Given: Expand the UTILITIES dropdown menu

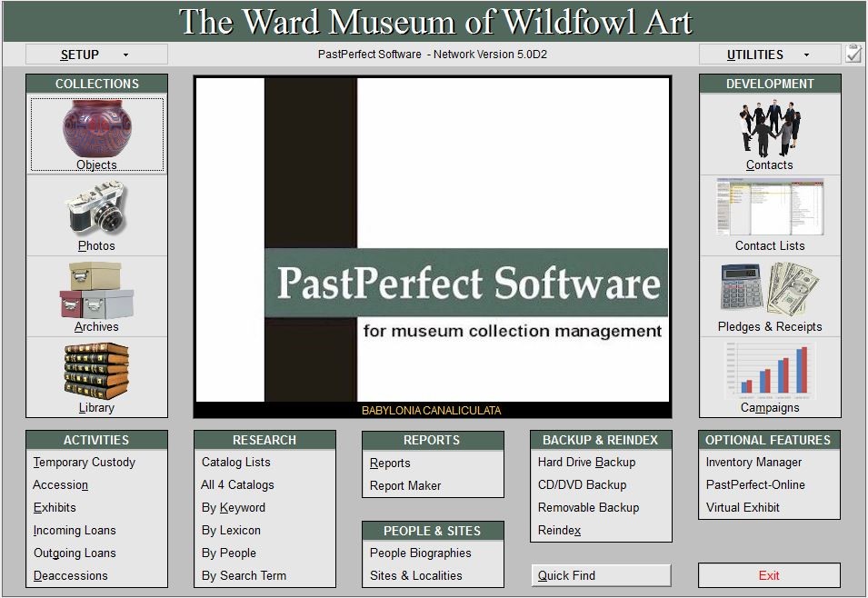Looking at the screenshot, I should click(770, 55).
